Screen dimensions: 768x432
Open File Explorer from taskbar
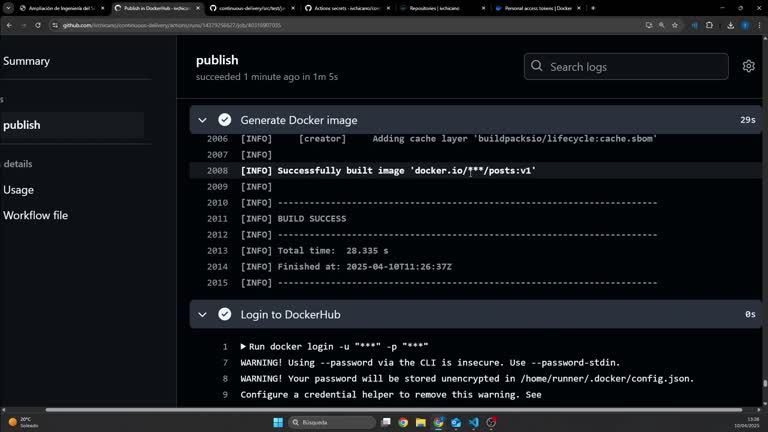tap(421, 422)
